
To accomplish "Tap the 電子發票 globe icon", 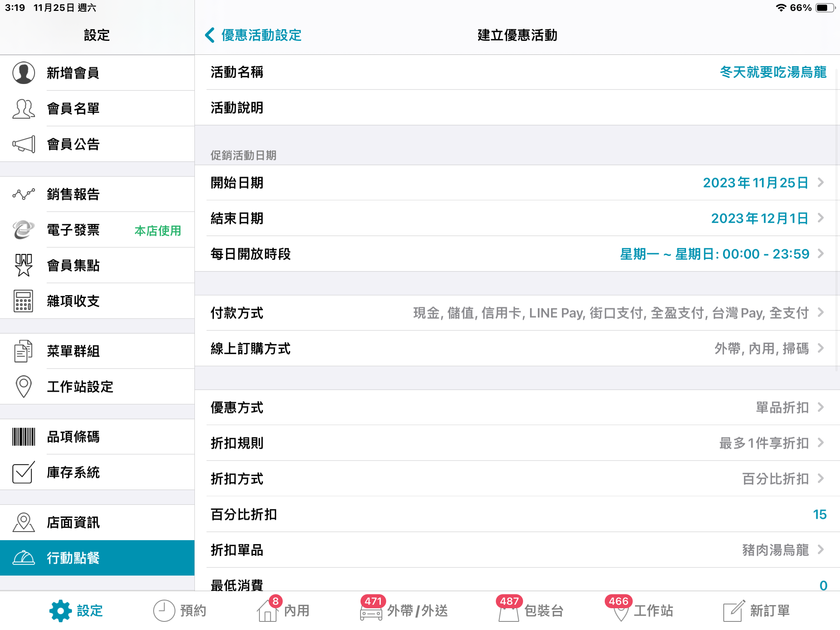I will coord(24,229).
